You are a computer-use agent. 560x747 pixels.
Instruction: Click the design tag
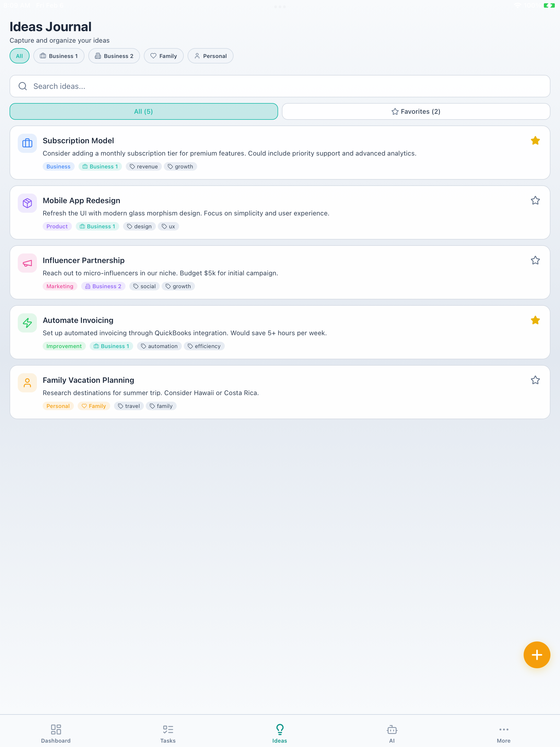pyautogui.click(x=139, y=226)
